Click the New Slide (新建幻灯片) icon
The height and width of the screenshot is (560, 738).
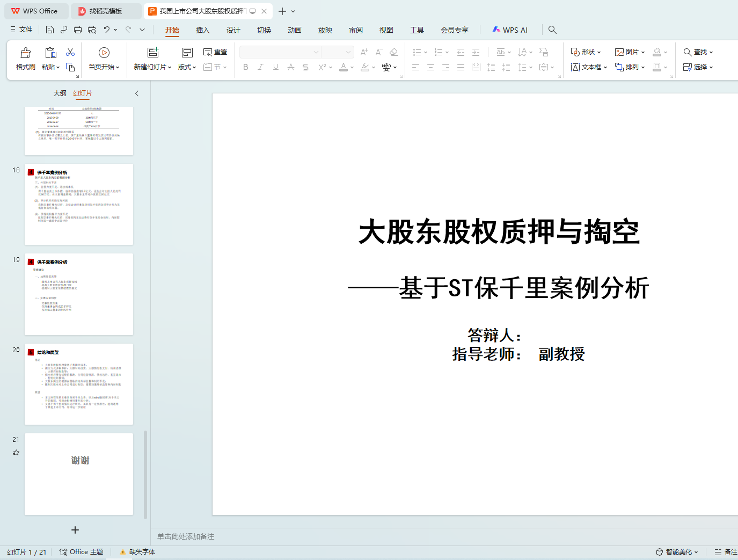pos(153,53)
